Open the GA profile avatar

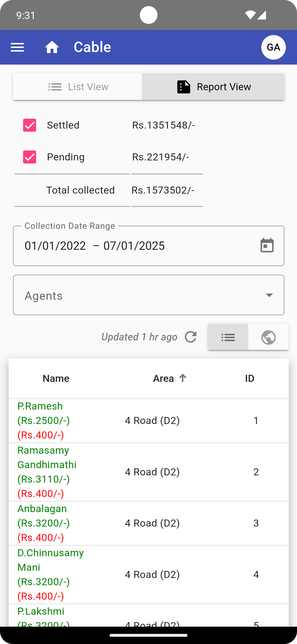point(273,47)
